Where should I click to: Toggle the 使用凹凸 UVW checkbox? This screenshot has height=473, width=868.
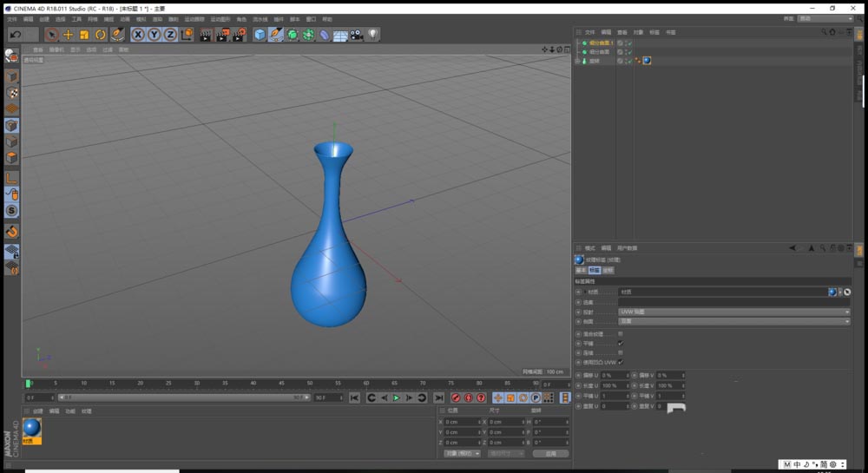click(x=620, y=362)
